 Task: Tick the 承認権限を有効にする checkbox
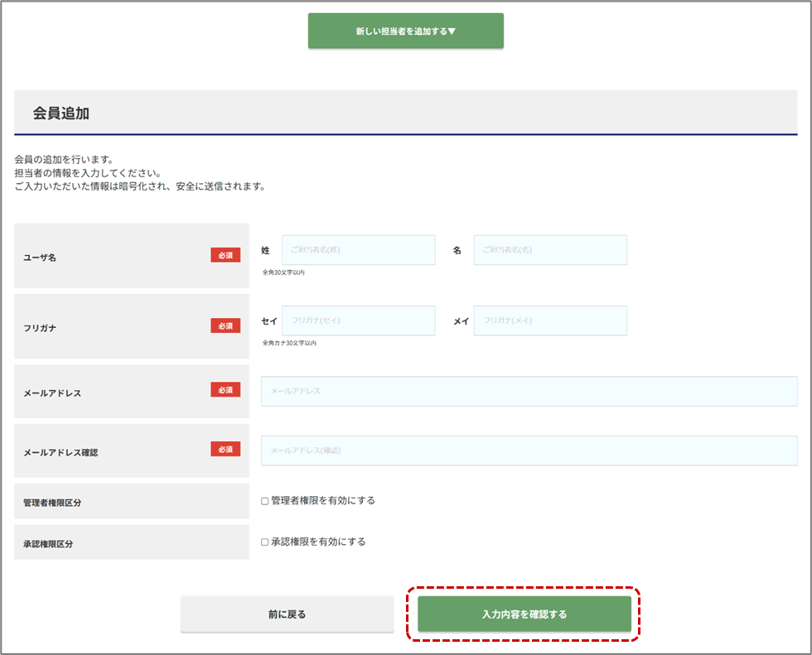click(265, 542)
